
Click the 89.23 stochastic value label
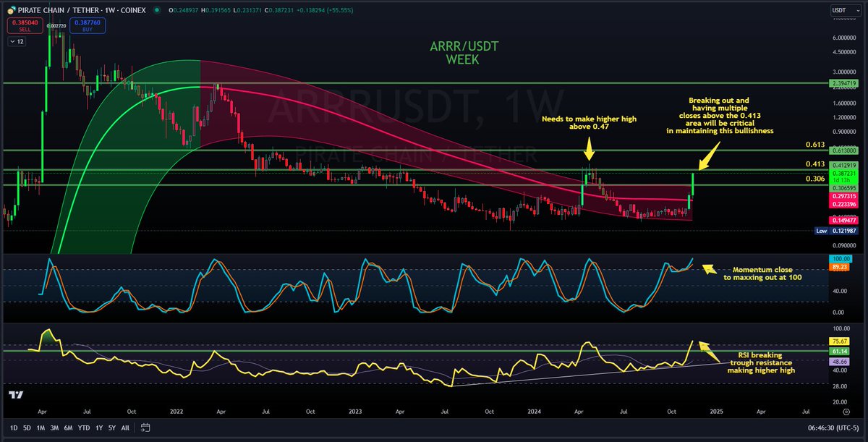pos(838,267)
